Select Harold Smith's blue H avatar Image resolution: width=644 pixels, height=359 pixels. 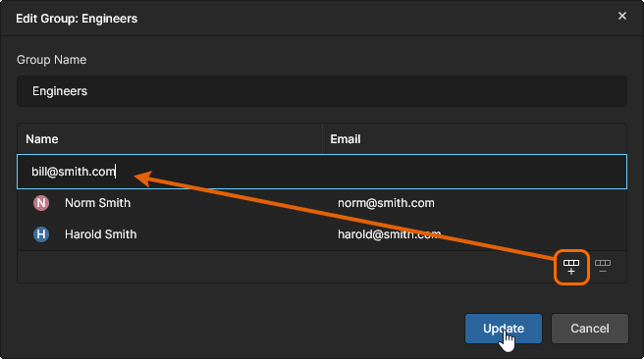tap(41, 234)
